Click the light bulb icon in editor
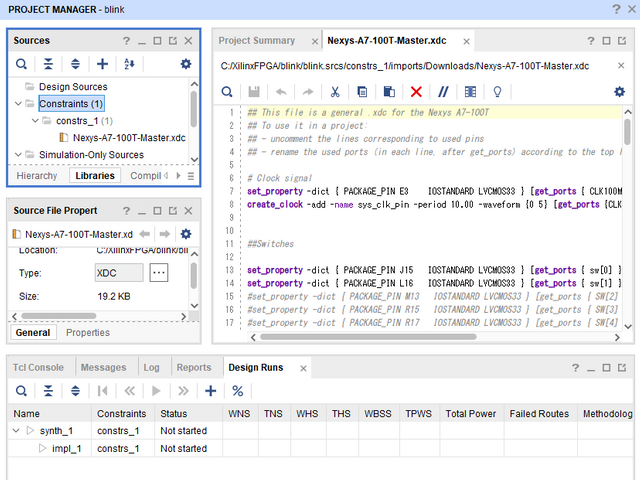Screen dimensions: 640x480 pyautogui.click(x=497, y=91)
